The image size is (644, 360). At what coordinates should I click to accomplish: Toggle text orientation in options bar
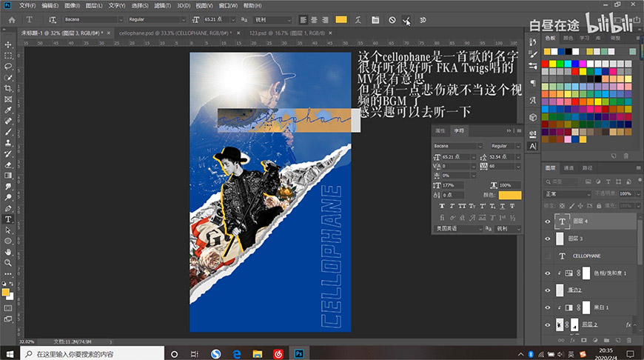[x=52, y=20]
